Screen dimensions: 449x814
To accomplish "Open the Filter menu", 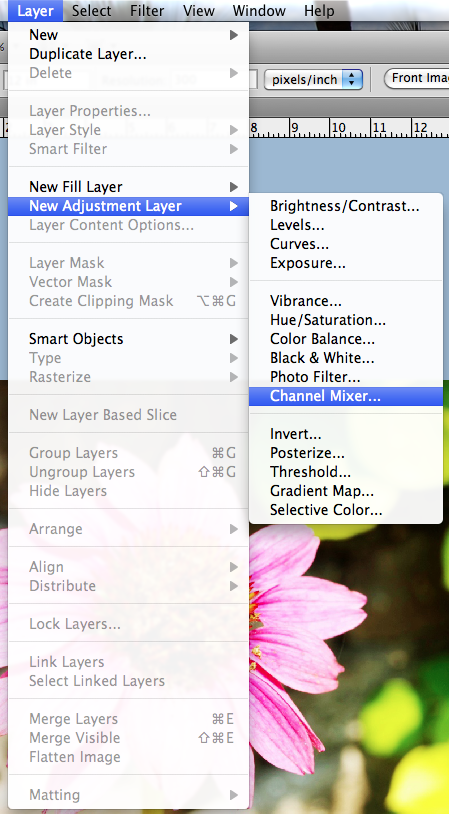I will click(x=147, y=10).
